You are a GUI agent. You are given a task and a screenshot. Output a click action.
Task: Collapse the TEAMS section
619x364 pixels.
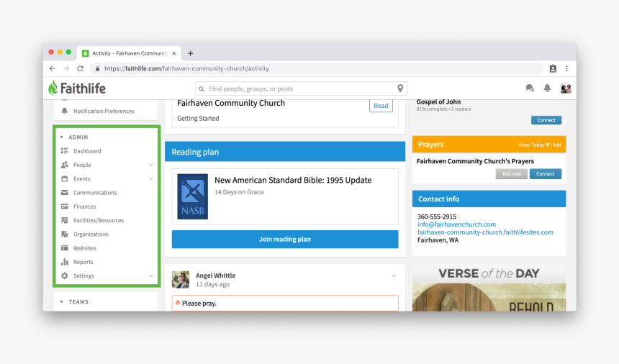click(x=62, y=301)
